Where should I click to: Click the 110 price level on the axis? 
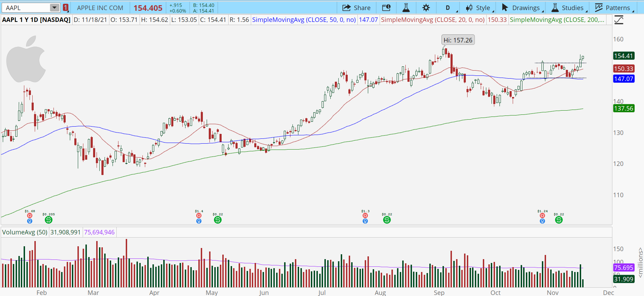(x=618, y=195)
